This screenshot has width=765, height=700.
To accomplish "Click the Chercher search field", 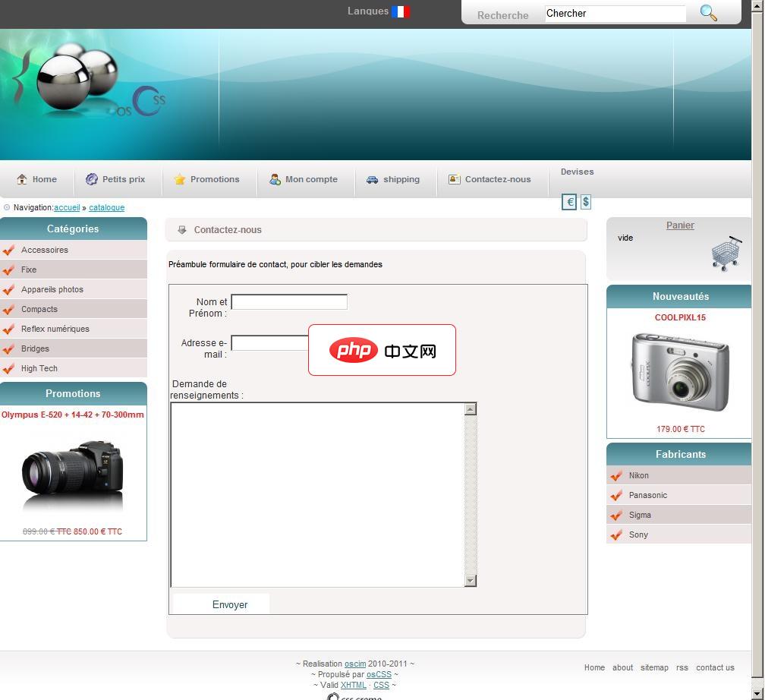I will click(x=615, y=14).
